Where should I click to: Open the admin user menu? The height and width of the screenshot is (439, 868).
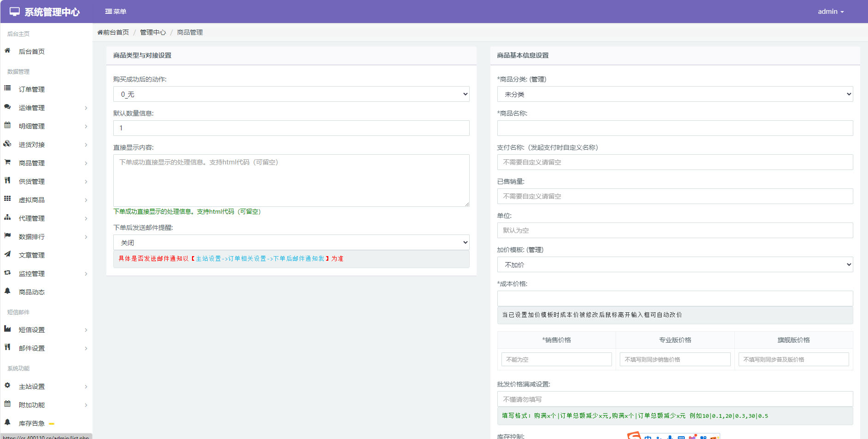pyautogui.click(x=830, y=12)
